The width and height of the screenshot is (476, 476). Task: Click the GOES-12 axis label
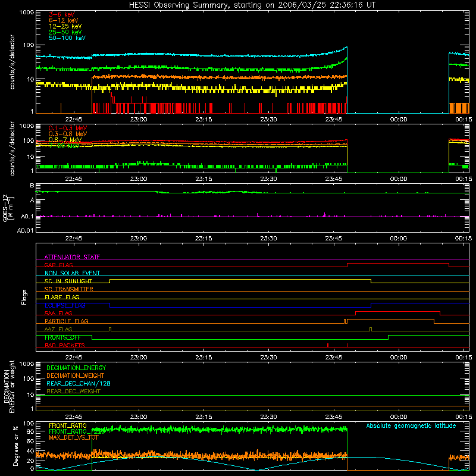(5, 208)
